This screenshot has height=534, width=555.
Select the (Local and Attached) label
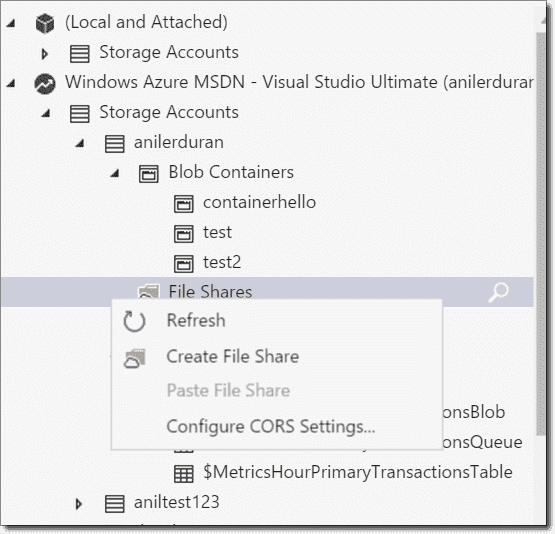click(x=146, y=22)
